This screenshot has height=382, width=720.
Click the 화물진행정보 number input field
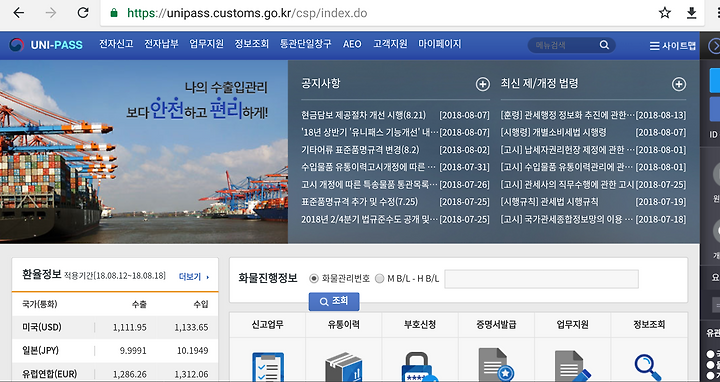click(541, 279)
